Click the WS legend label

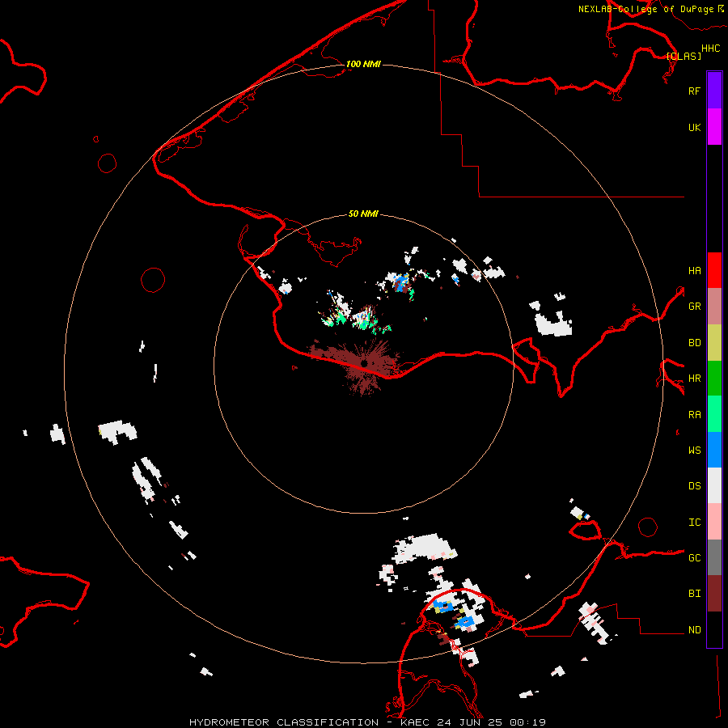[694, 450]
